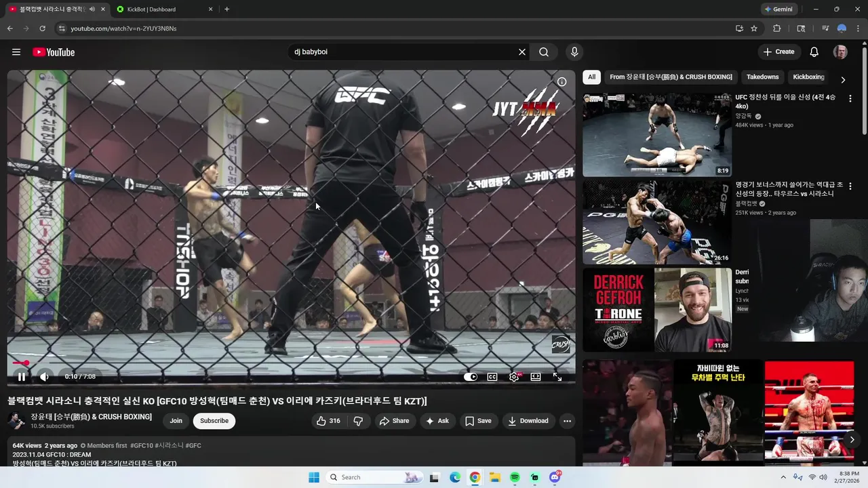Save video to playlist
Image resolution: width=868 pixels, height=488 pixels.
tap(478, 421)
